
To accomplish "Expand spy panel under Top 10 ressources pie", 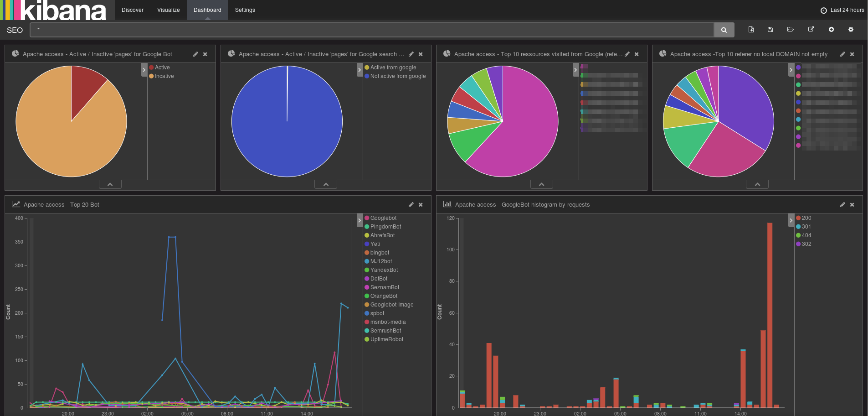I will (541, 184).
